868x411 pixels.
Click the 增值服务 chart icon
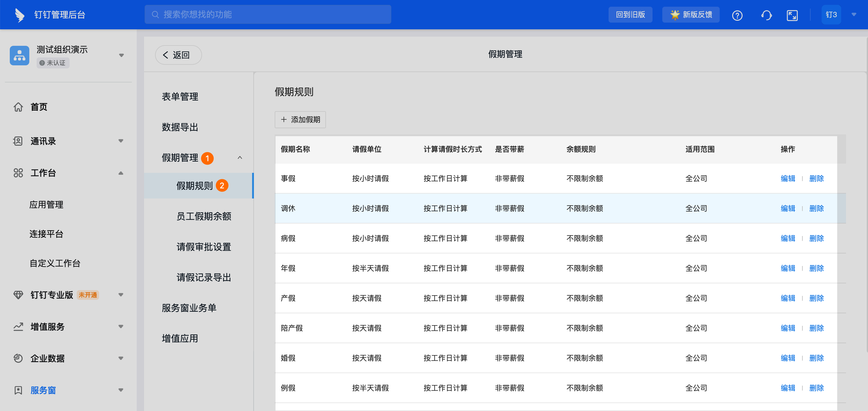pyautogui.click(x=18, y=326)
